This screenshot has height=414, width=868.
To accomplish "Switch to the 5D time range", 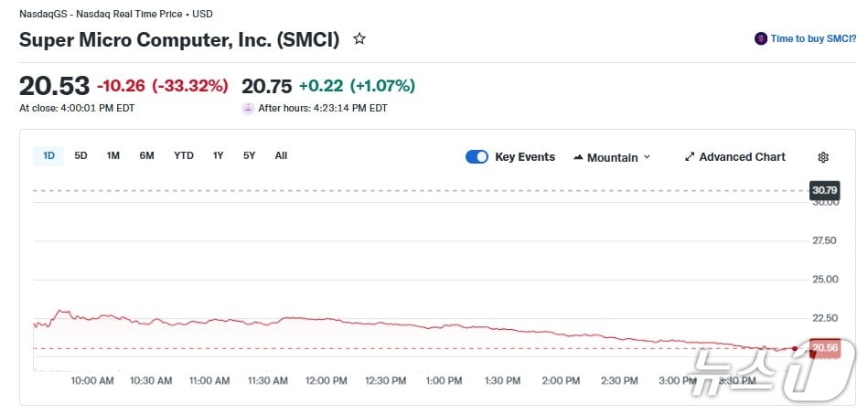I will 80,155.
